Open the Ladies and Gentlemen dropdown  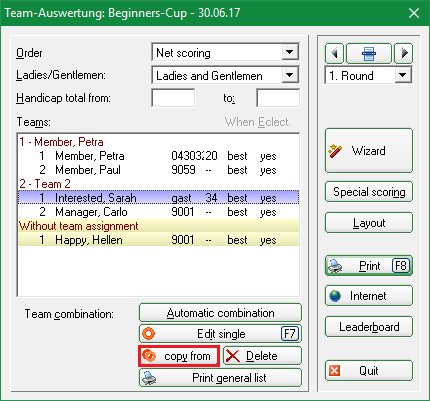tap(290, 75)
